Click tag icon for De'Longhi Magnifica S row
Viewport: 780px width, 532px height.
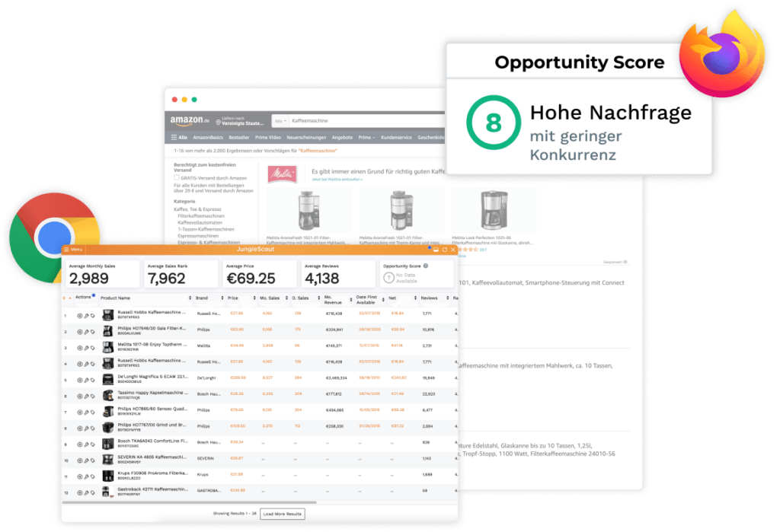click(x=92, y=381)
